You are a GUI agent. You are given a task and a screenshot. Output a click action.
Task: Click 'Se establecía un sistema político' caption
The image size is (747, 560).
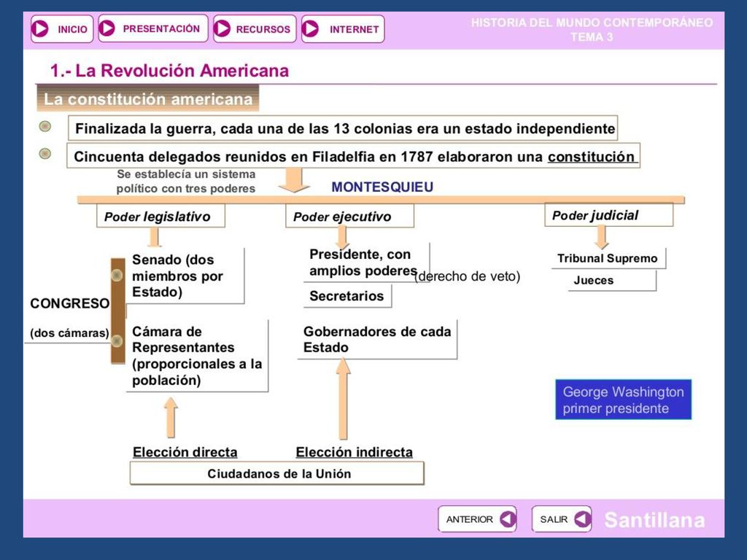point(186,181)
